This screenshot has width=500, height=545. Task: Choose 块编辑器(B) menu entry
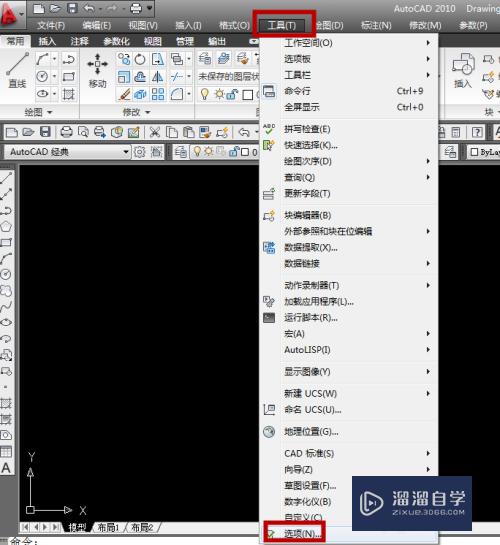(349, 215)
